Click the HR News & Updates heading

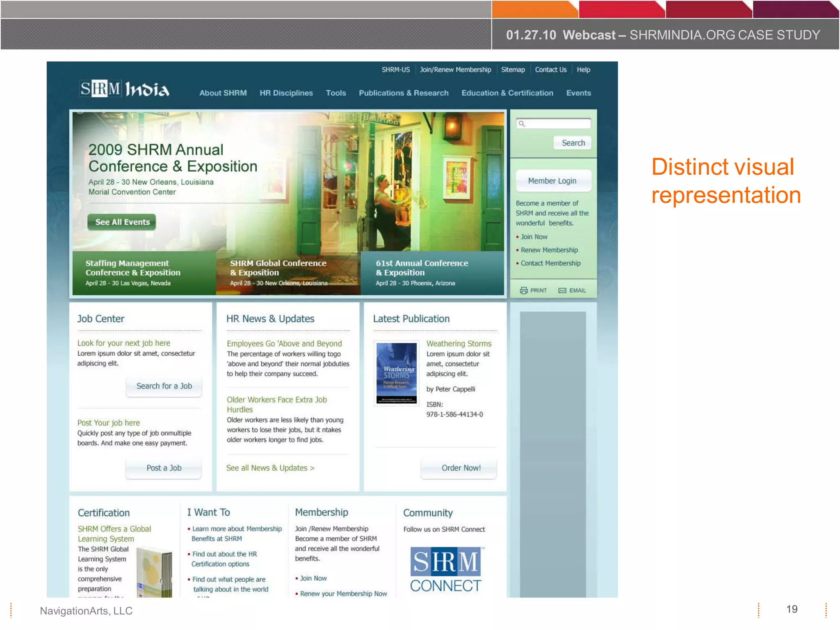(270, 319)
